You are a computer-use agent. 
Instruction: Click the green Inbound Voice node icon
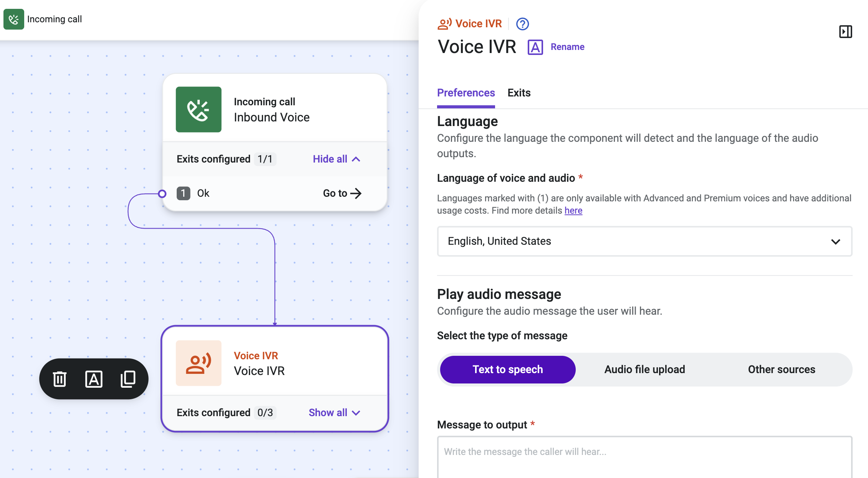199,110
